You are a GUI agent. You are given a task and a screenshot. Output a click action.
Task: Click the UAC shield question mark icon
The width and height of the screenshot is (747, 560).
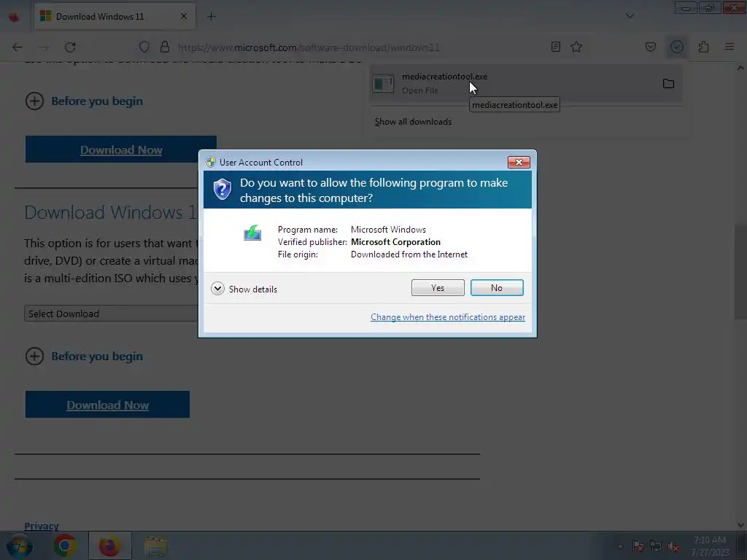click(x=222, y=189)
